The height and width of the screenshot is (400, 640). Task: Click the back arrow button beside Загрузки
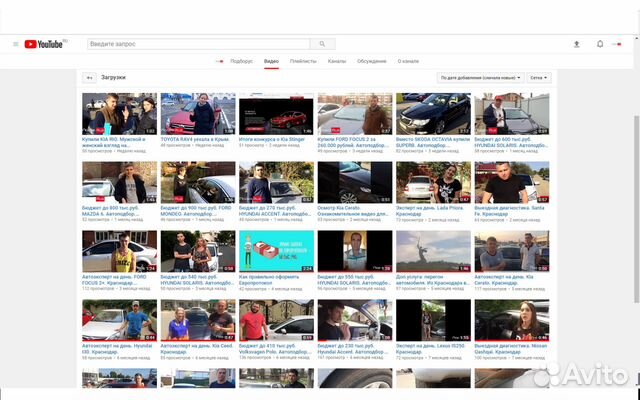(89, 78)
